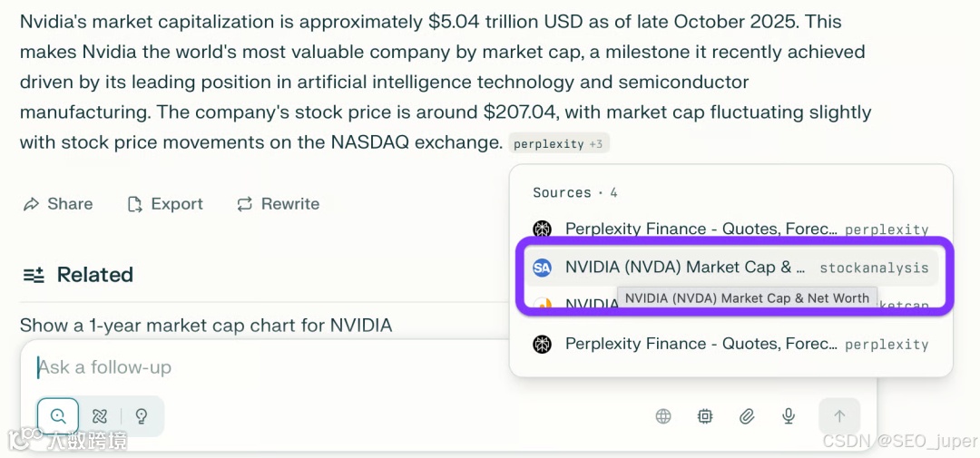Select "Show a 1-year market cap chart" suggestion
980x458 pixels.
tap(206, 325)
